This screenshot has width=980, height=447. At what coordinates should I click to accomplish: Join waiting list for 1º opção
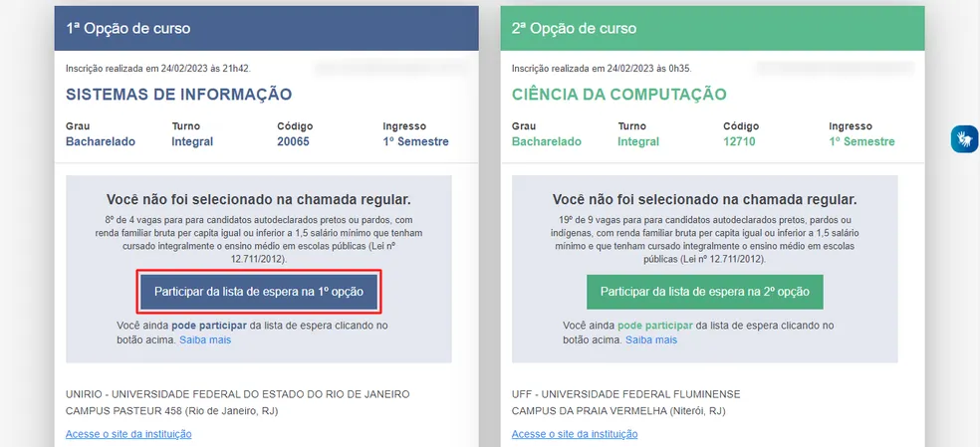[259, 292]
